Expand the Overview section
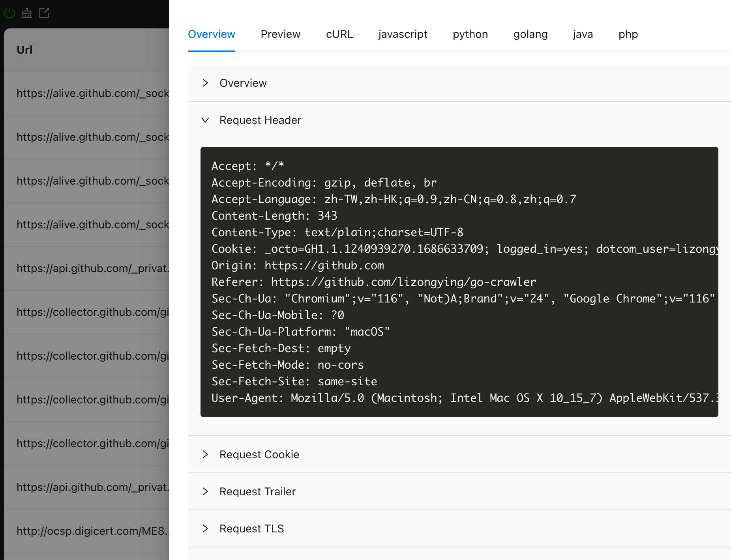The height and width of the screenshot is (560, 746). coord(459,83)
